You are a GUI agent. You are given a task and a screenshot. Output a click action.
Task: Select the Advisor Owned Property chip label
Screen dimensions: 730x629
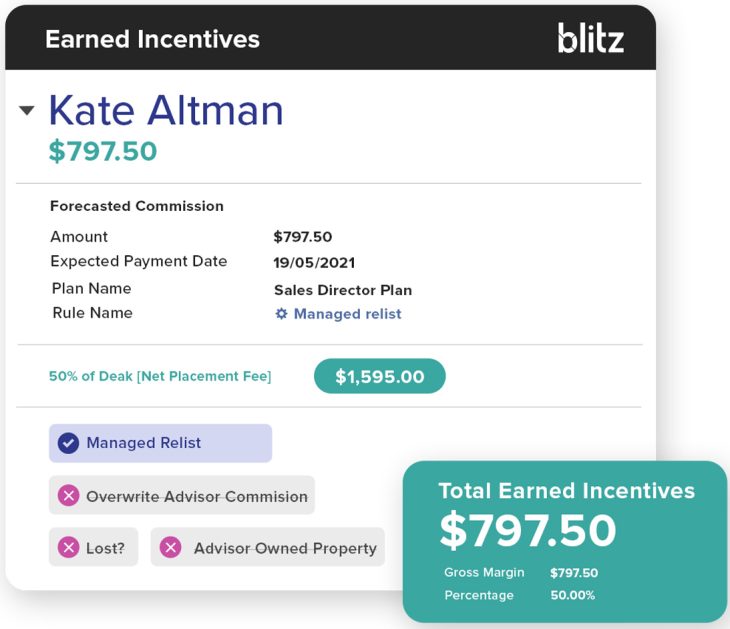point(285,548)
